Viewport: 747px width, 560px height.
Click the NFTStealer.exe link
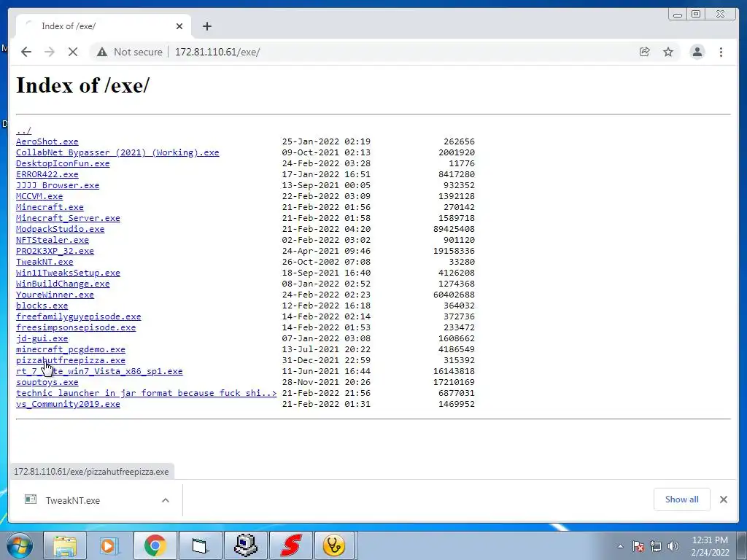pos(53,240)
